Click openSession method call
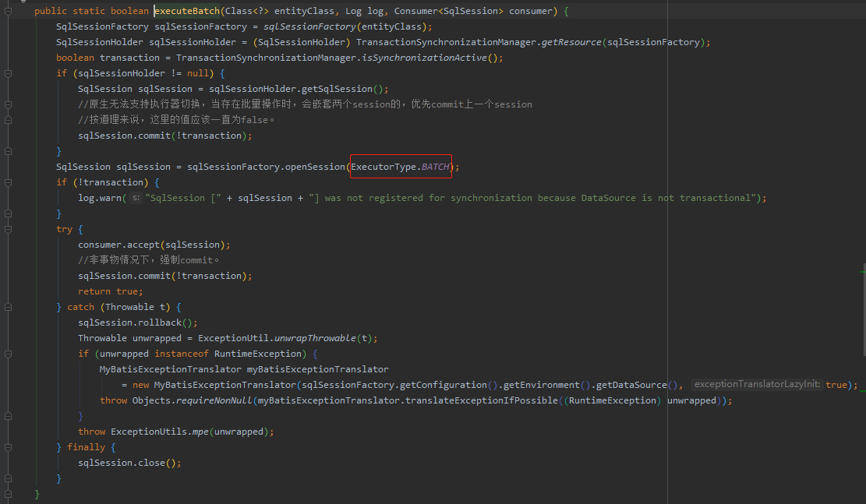The height and width of the screenshot is (504, 866). [315, 167]
